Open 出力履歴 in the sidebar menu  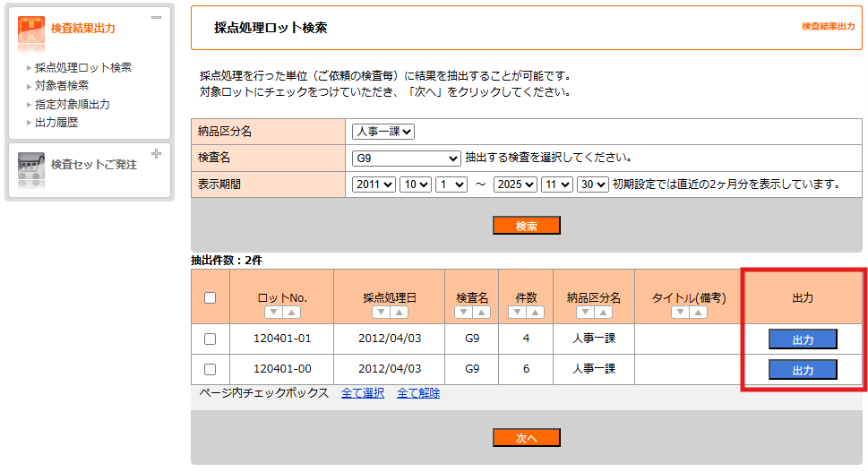(56, 123)
